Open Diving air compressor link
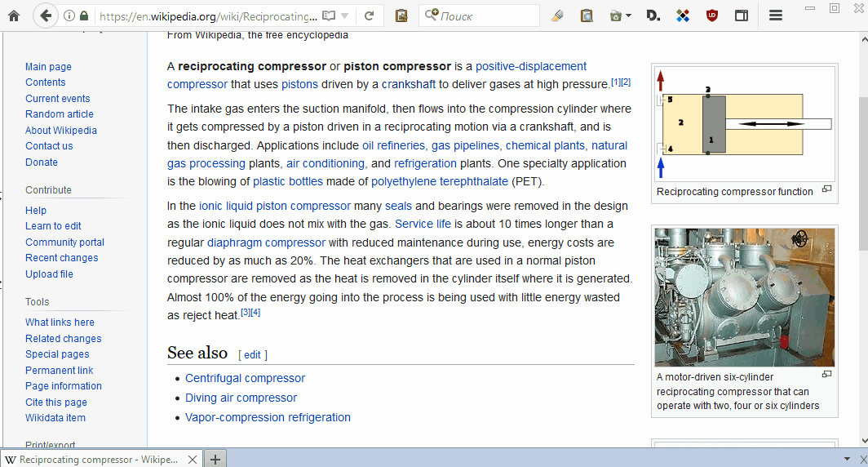868x467 pixels. [241, 398]
